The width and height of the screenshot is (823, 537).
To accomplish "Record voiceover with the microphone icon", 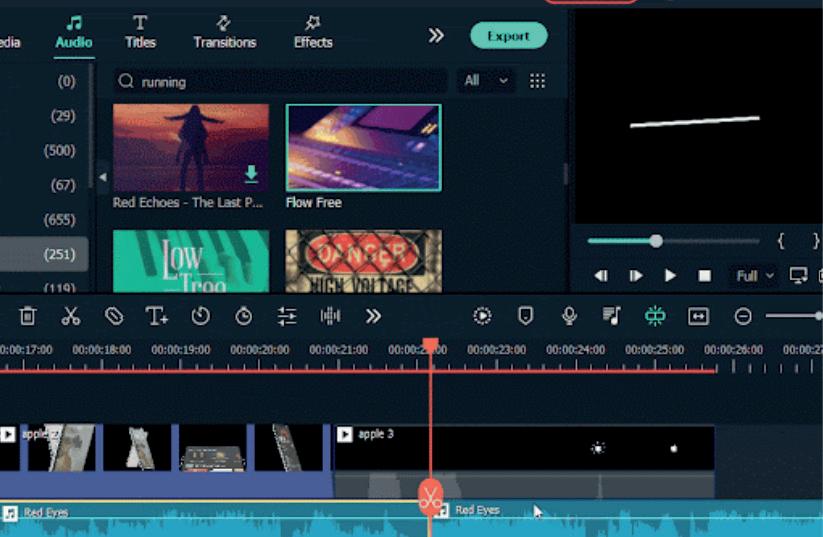I will click(x=569, y=316).
